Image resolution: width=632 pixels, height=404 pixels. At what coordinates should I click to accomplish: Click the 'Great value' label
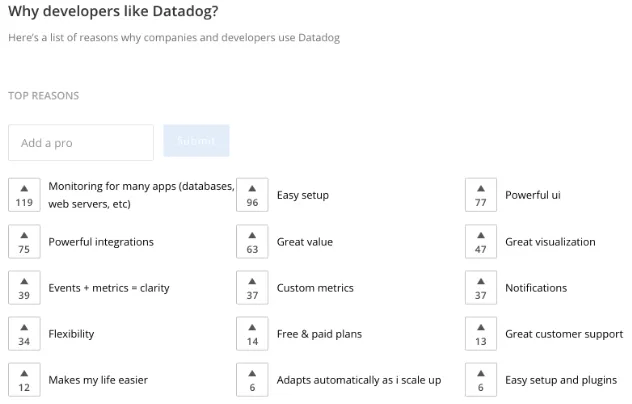coord(305,242)
